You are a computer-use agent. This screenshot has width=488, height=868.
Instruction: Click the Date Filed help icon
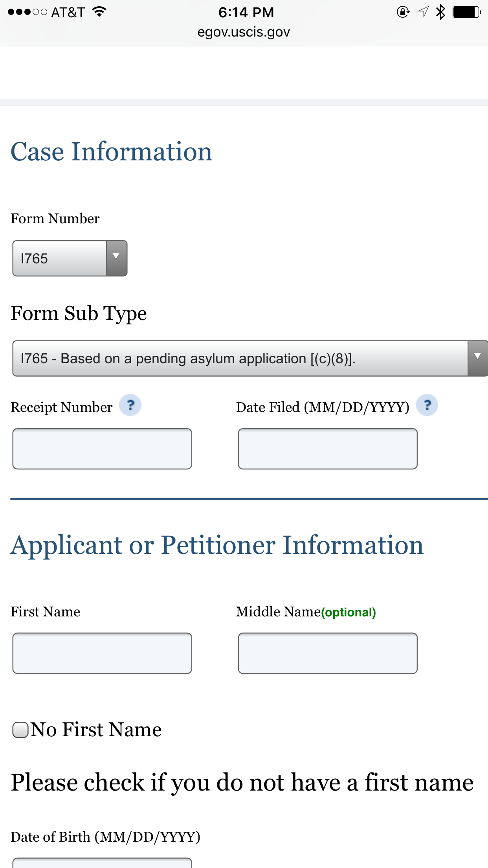click(427, 405)
